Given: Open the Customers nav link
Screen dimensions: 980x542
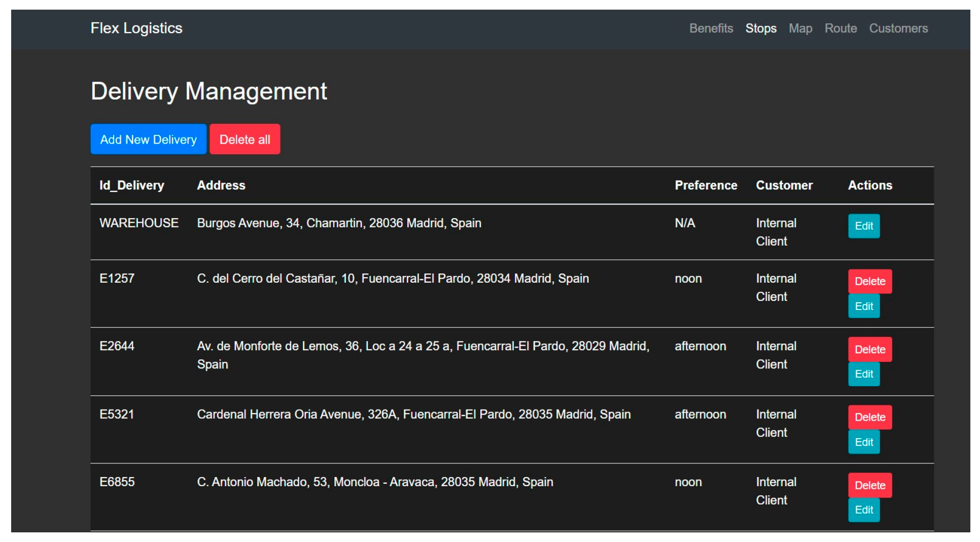Looking at the screenshot, I should (898, 28).
